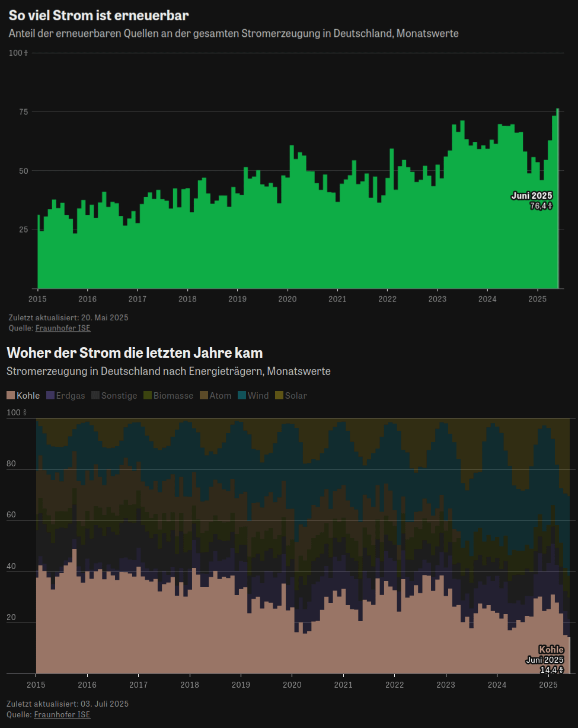
Task: Open Fraunhofer ISE link under renewable chart
Action: (63, 328)
